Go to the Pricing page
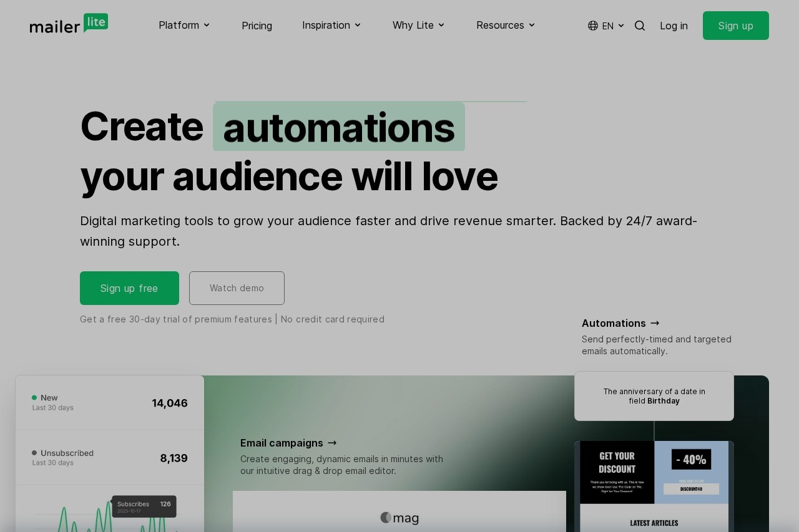The width and height of the screenshot is (799, 532). 257,26
